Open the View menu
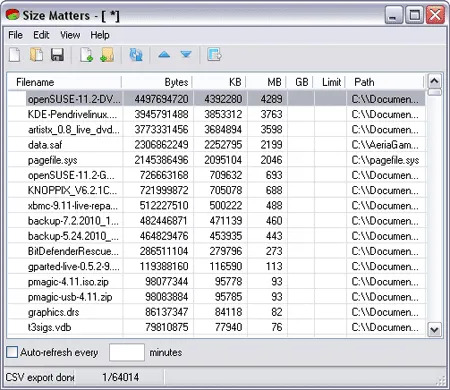Viewport: 450px width, 390px height. 70,35
